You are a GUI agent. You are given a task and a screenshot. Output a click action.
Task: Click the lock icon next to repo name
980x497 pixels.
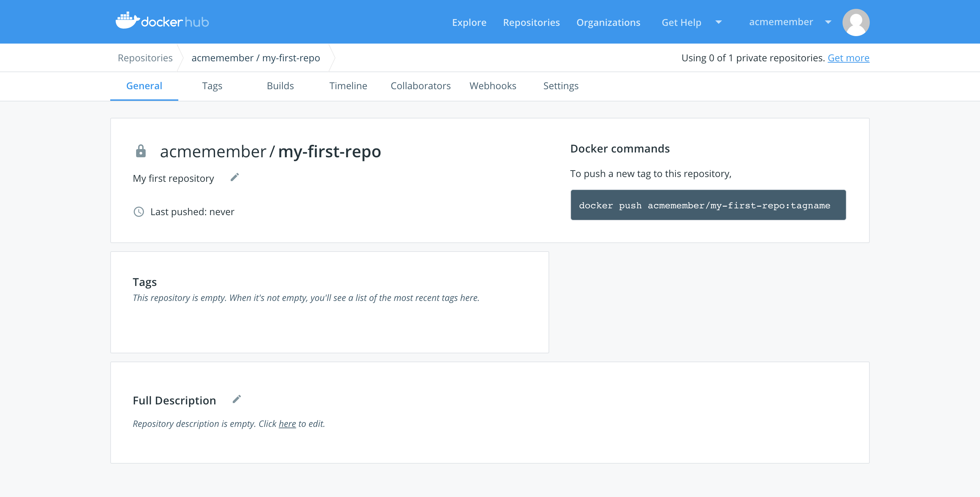click(140, 152)
